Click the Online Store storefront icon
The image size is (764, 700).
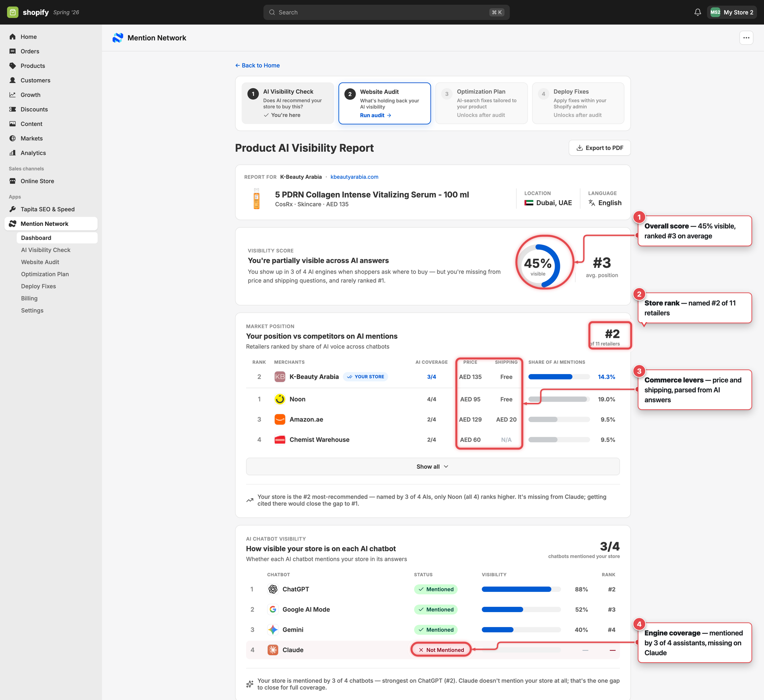13,181
